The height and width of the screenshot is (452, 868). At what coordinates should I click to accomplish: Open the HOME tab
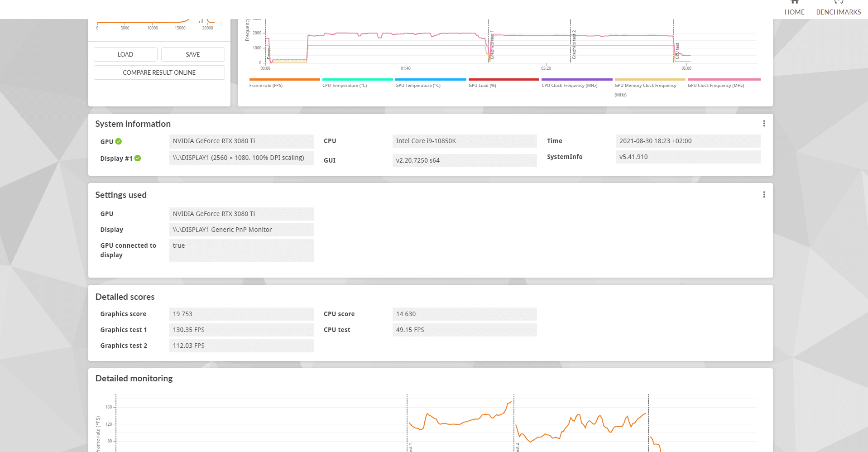[x=794, y=8]
